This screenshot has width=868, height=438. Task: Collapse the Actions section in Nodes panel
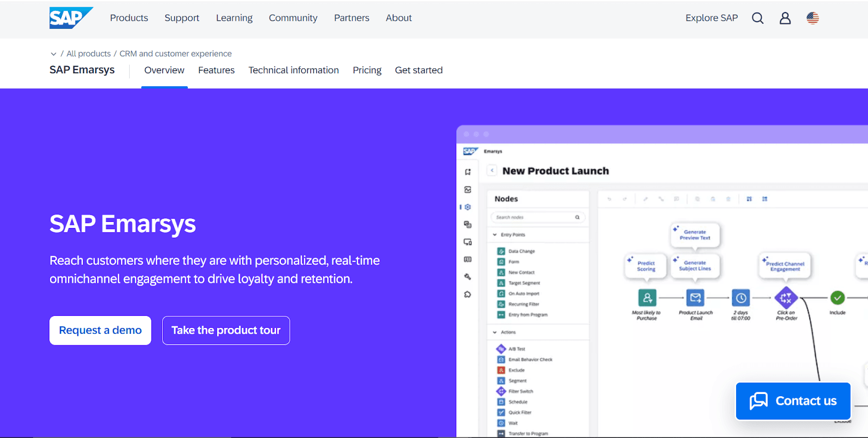pyautogui.click(x=495, y=332)
